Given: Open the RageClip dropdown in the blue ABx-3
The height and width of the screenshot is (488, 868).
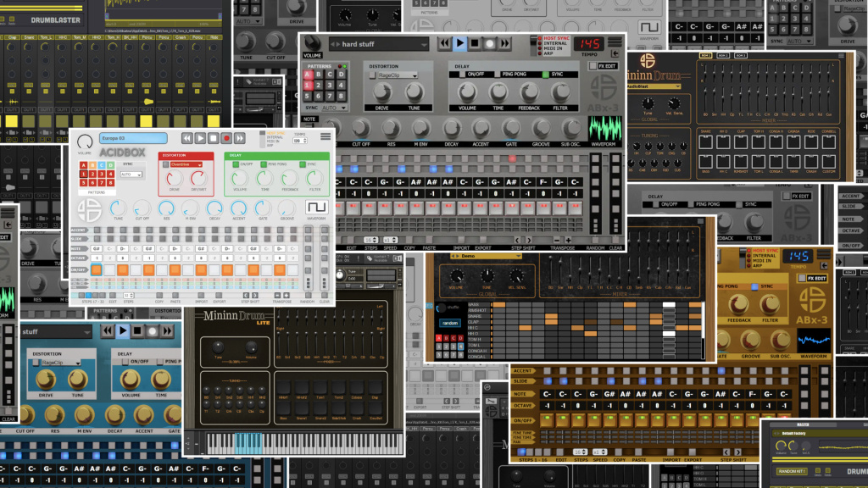Looking at the screenshot, I should pyautogui.click(x=61, y=363).
